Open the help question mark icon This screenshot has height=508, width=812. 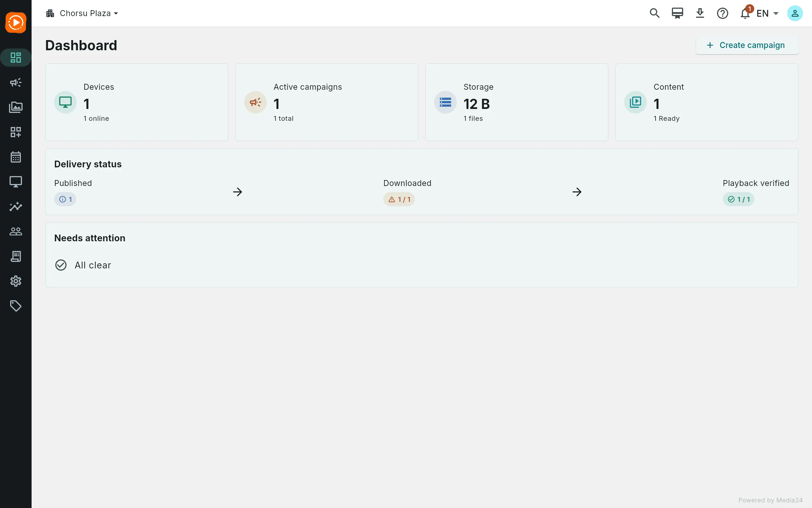tap(722, 13)
